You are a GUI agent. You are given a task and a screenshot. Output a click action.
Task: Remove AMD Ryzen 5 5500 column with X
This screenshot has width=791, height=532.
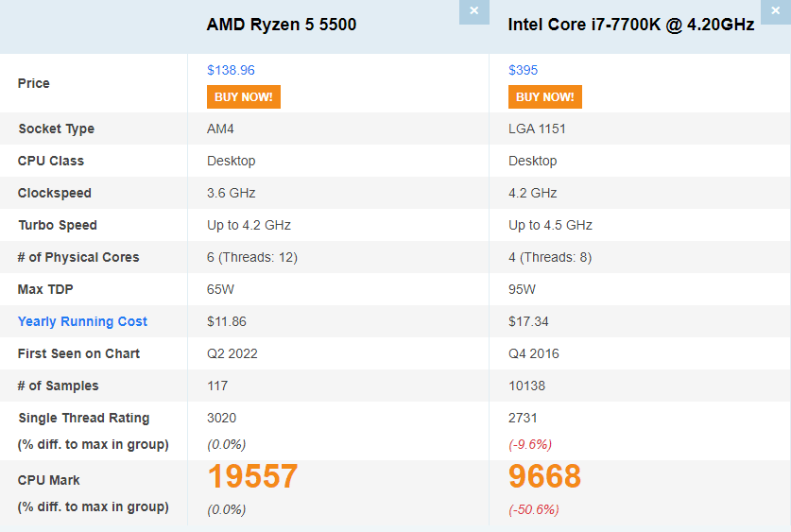[x=473, y=11]
